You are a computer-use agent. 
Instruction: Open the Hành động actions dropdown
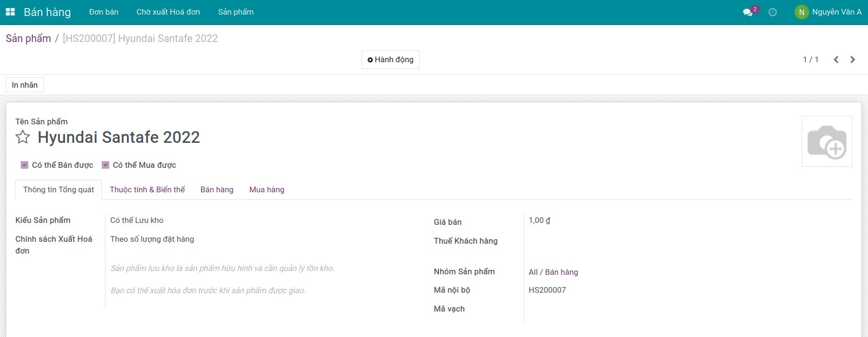pyautogui.click(x=390, y=60)
